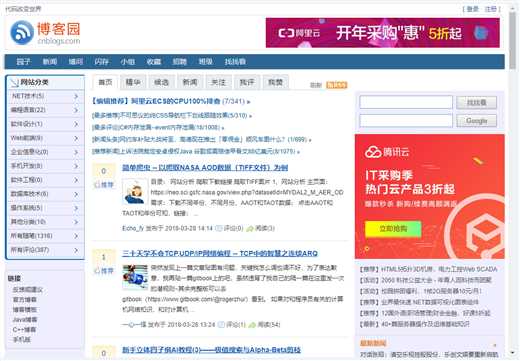The height and width of the screenshot is (361, 520).
Task: Click the Aliyun logo in top banner
Action: [x=299, y=33]
